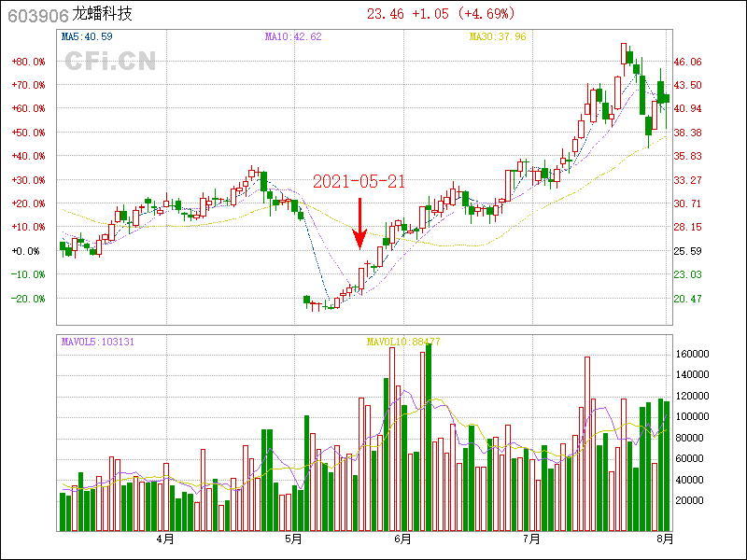The height and width of the screenshot is (560, 747).
Task: Click the 4月 label on time axis
Action: (x=165, y=539)
